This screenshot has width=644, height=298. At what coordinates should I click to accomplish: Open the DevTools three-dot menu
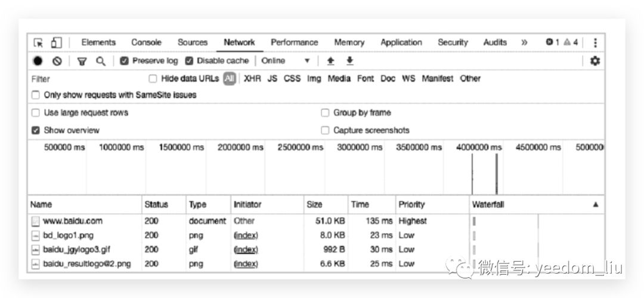[595, 42]
